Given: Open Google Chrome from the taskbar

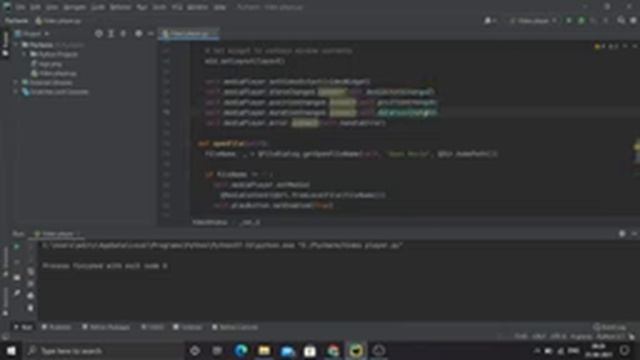Looking at the screenshot, I should pyautogui.click(x=333, y=351).
